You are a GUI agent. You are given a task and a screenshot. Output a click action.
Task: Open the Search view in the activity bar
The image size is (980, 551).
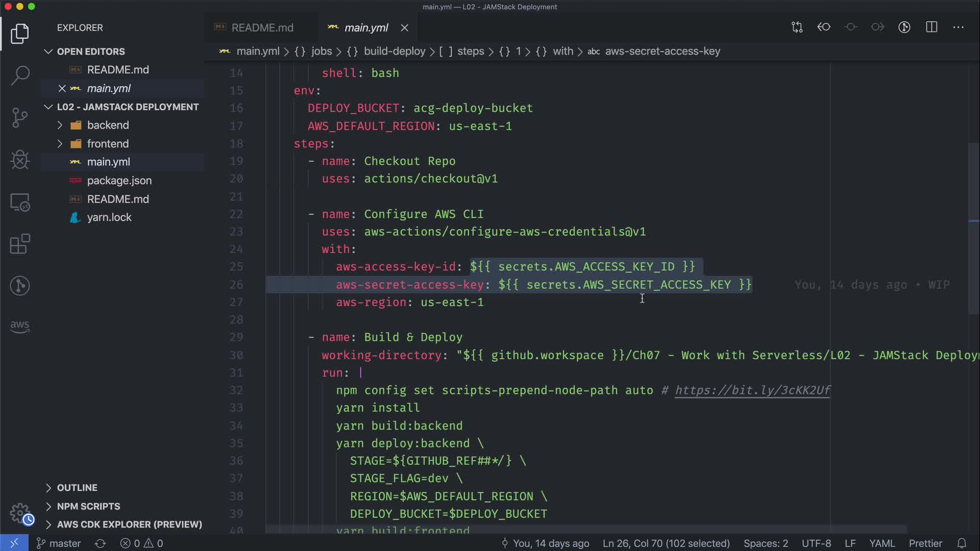[20, 75]
